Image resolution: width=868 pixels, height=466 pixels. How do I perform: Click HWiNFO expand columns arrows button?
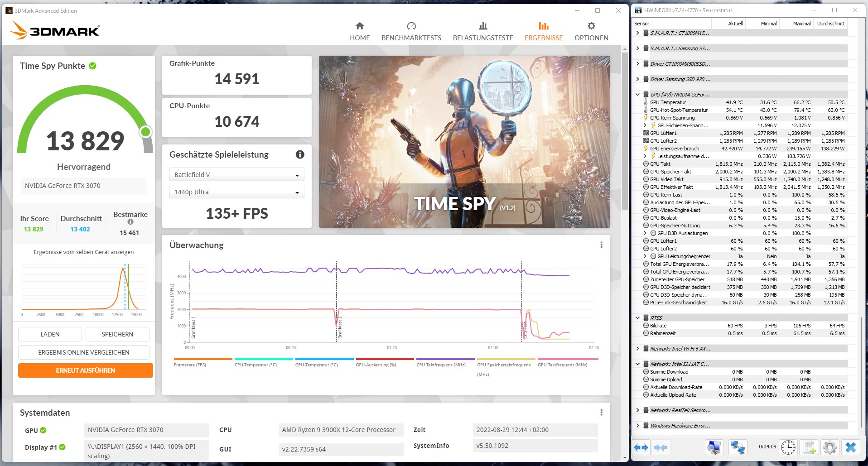pyautogui.click(x=641, y=447)
